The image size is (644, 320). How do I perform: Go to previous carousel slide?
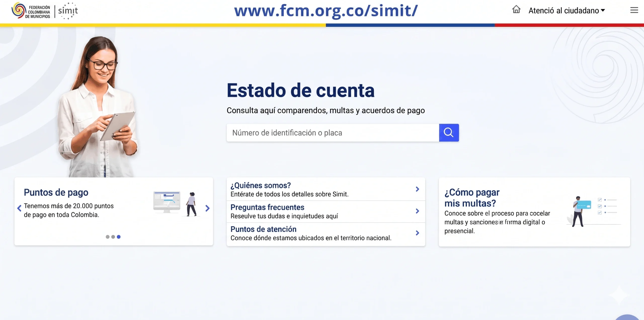pyautogui.click(x=19, y=208)
